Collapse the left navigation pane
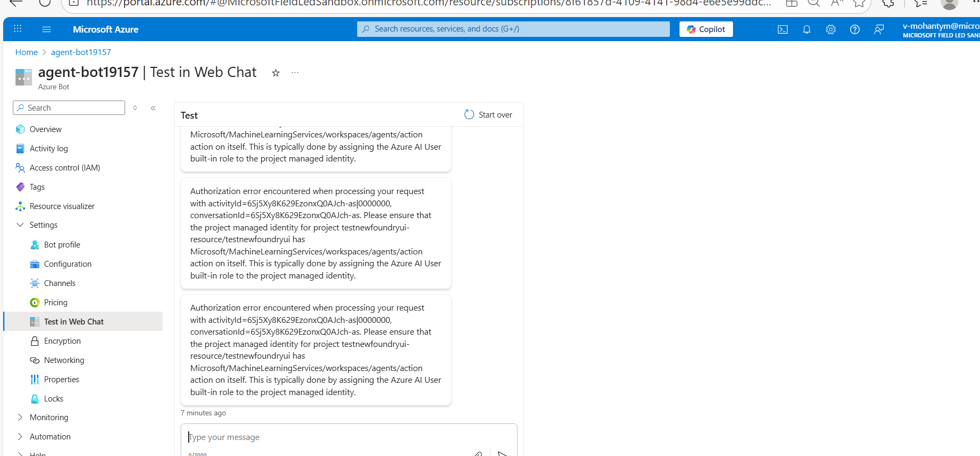The image size is (980, 456). coord(153,108)
